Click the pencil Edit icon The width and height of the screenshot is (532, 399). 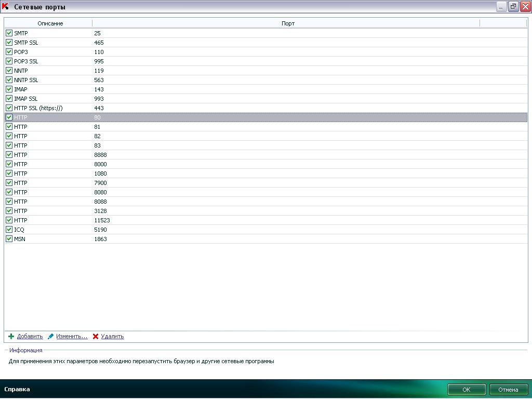coord(50,337)
